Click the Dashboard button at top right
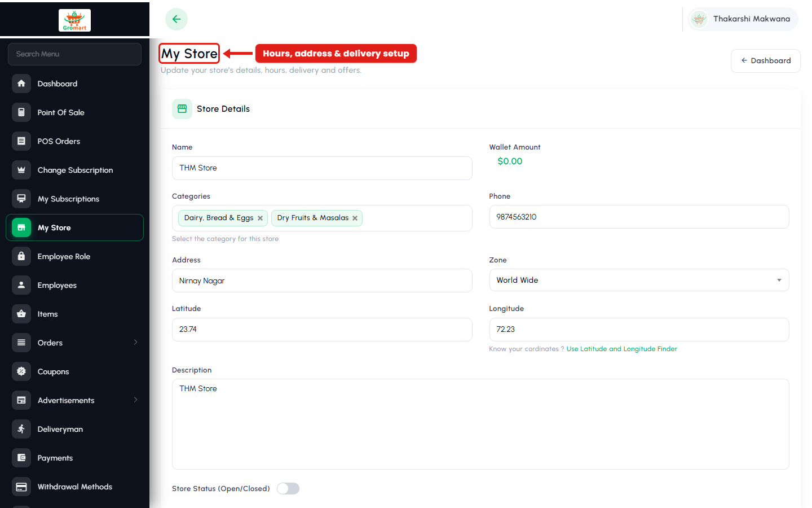 click(x=766, y=61)
